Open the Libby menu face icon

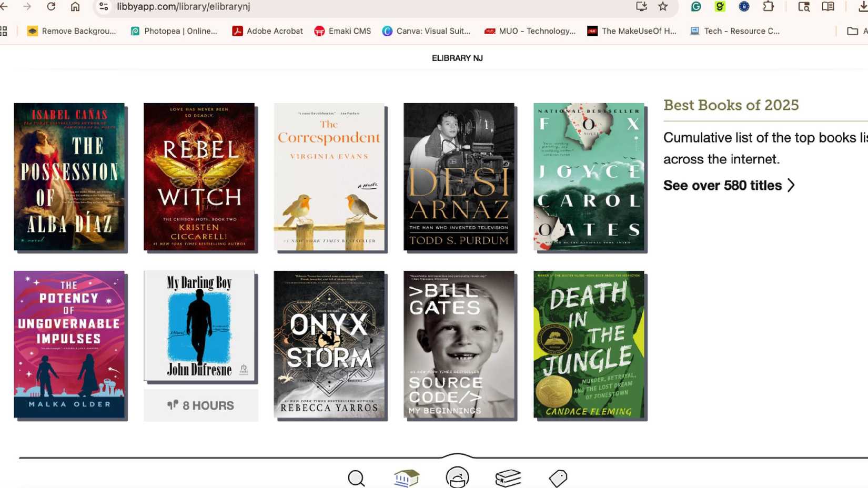click(x=457, y=477)
